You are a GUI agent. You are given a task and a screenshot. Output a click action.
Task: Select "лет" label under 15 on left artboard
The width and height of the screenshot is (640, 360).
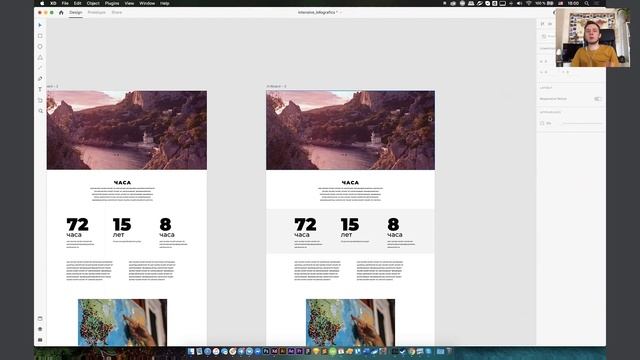click(118, 235)
